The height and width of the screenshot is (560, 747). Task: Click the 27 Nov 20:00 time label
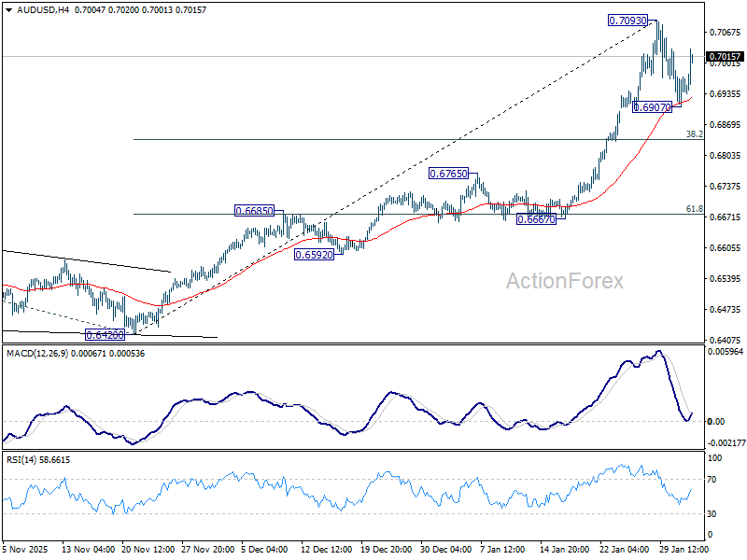[207, 549]
